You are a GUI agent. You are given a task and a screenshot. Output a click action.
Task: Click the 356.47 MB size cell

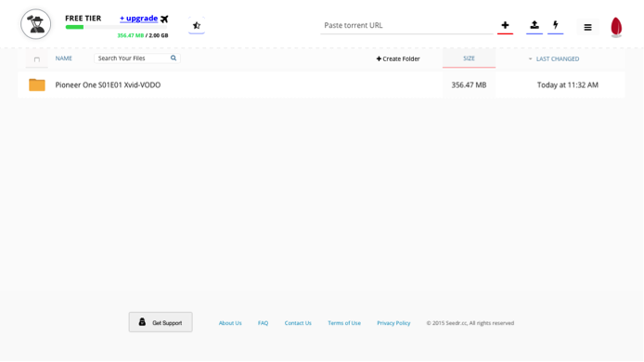coord(469,85)
